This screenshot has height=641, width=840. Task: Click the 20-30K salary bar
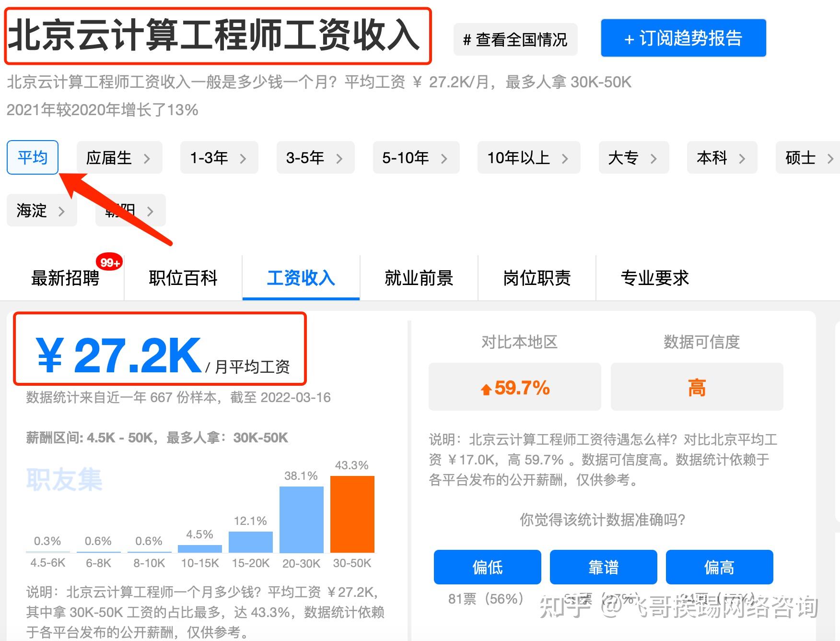point(302,519)
